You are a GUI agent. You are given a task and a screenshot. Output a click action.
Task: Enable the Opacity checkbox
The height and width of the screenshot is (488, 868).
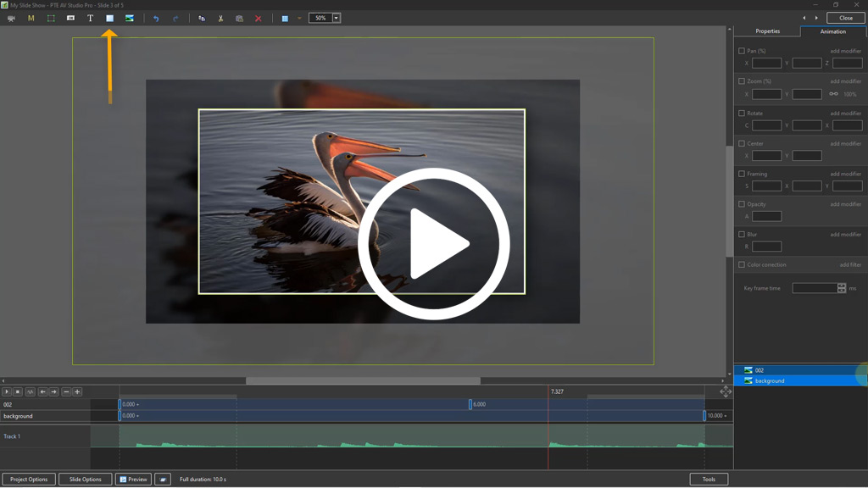tap(742, 204)
